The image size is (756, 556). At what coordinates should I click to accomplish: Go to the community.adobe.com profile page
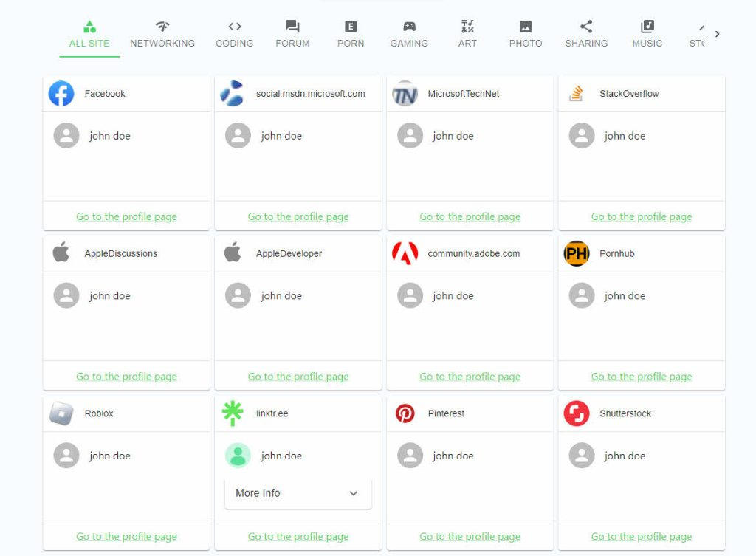(x=470, y=377)
